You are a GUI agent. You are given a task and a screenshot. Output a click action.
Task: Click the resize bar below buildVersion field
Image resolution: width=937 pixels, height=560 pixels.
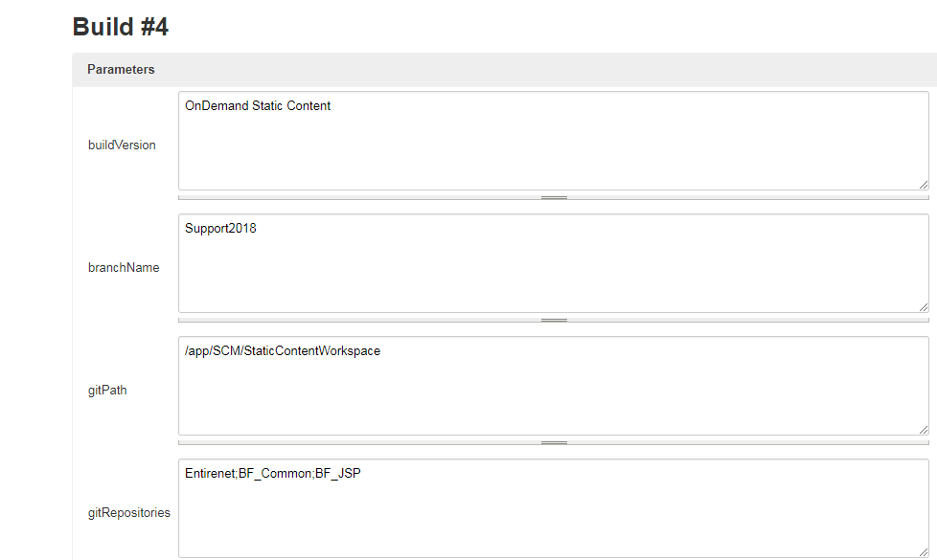coord(553,197)
